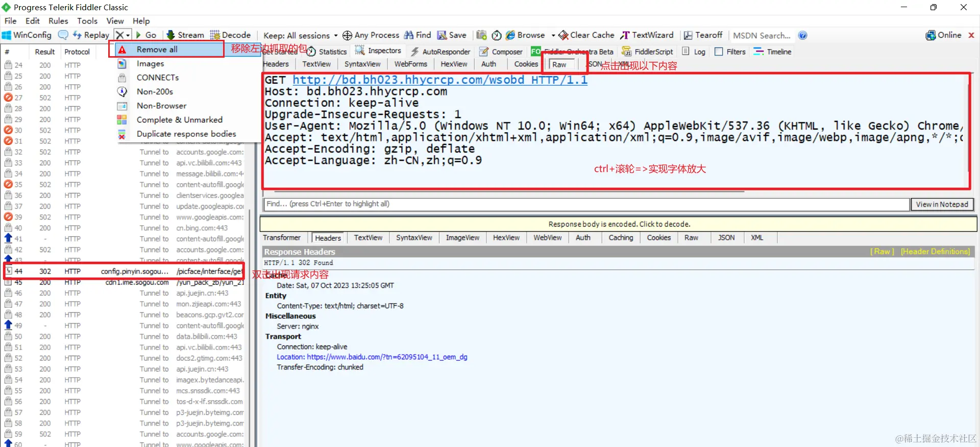
Task: Click the Save toolbar button
Action: click(x=452, y=35)
